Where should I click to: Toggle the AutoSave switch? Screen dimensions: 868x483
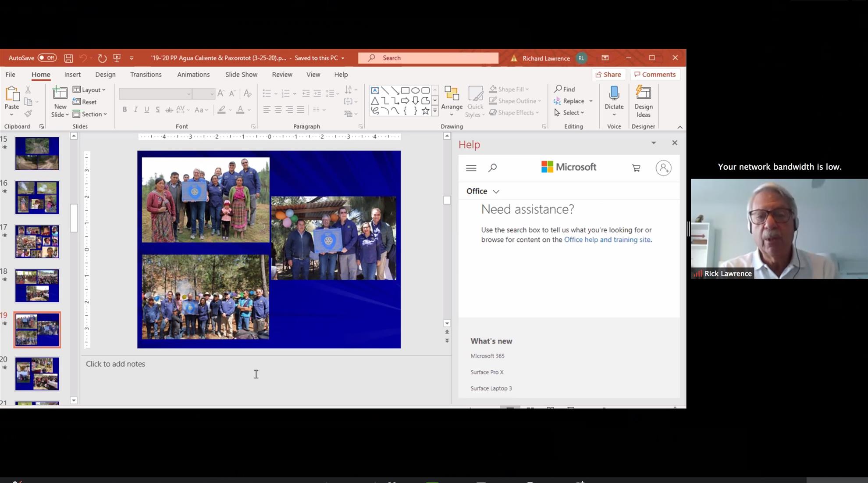pyautogui.click(x=47, y=58)
